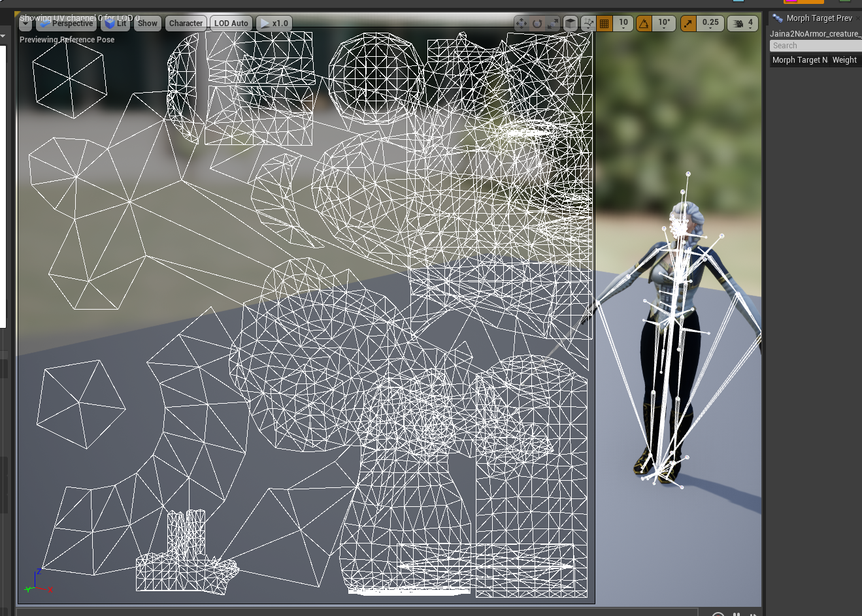Sort by the Morph Target N column header
Image resolution: width=862 pixels, height=616 pixels.
(800, 60)
